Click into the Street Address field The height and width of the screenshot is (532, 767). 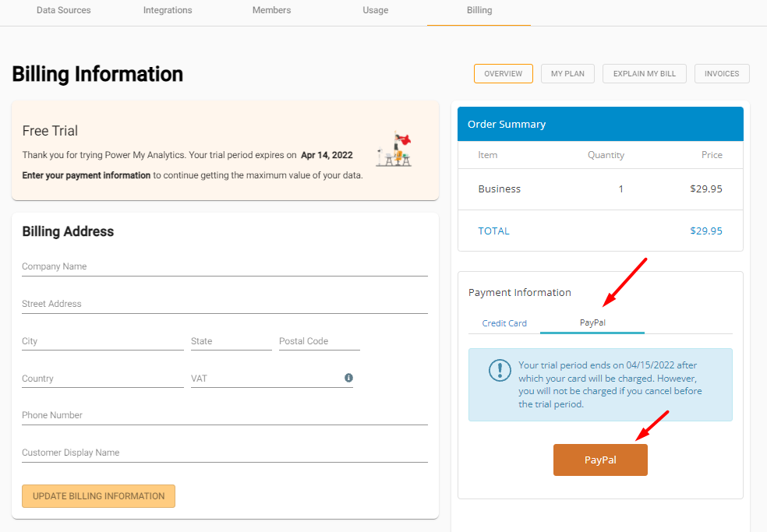[224, 304]
